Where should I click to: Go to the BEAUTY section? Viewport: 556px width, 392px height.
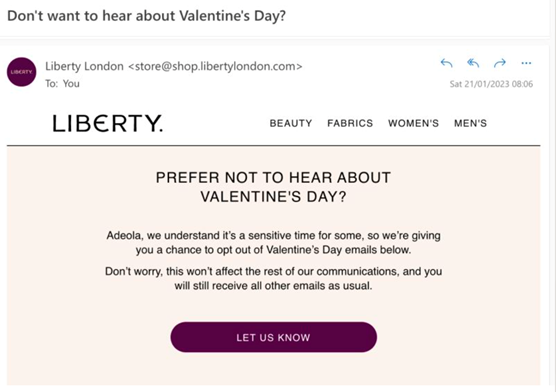(291, 123)
